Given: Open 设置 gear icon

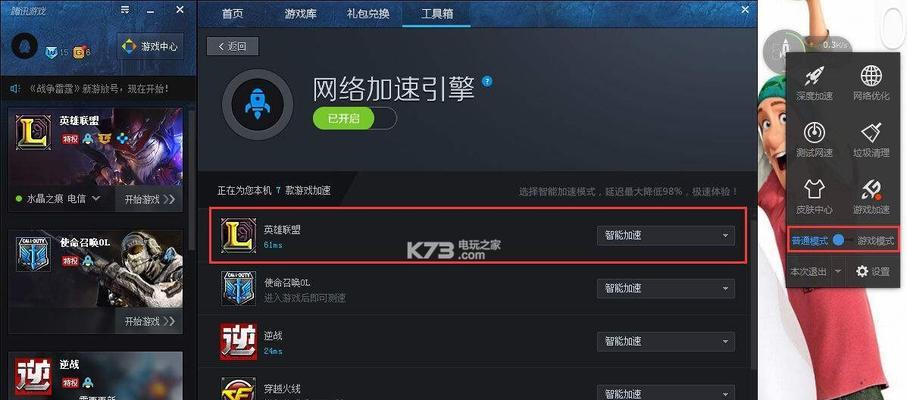Looking at the screenshot, I should pyautogui.click(x=872, y=271).
